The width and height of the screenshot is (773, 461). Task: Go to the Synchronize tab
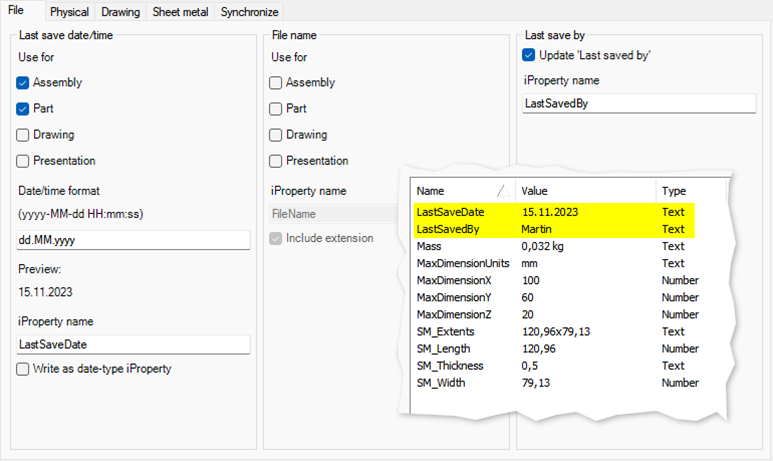[249, 12]
